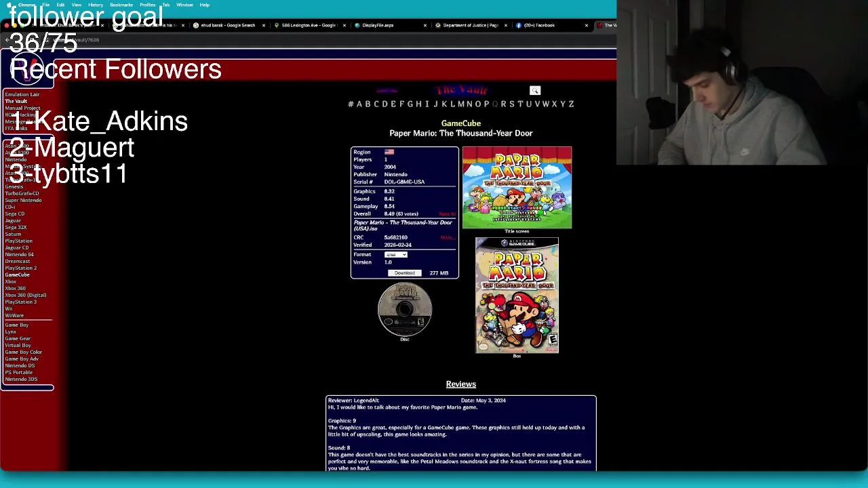Filter games by letter P
Screen dimensions: 868x488
(486, 104)
